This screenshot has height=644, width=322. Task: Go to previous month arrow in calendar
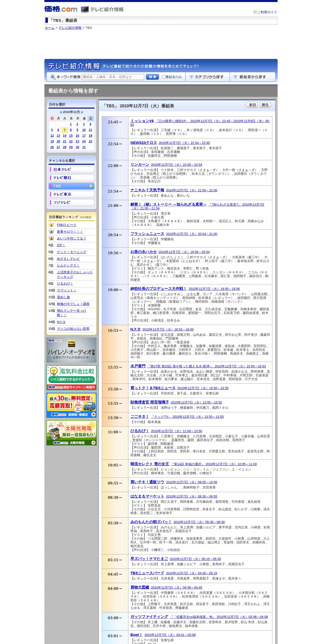[61, 112]
